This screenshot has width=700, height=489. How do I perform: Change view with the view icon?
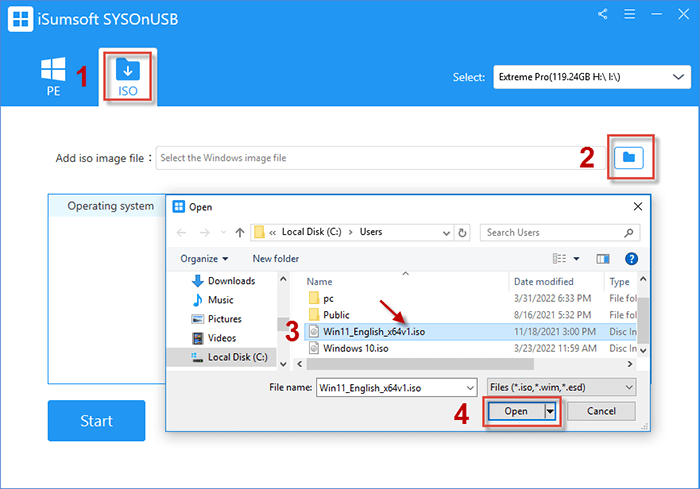pyautogui.click(x=559, y=259)
